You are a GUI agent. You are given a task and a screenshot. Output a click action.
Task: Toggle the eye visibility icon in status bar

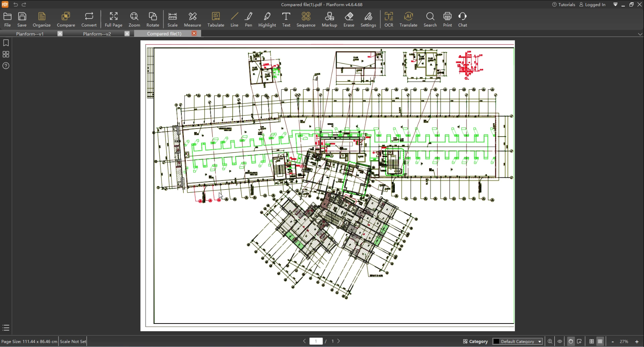[560, 341]
